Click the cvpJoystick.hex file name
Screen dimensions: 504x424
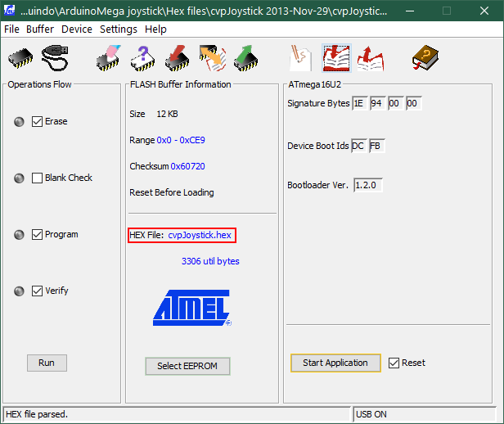click(x=200, y=235)
